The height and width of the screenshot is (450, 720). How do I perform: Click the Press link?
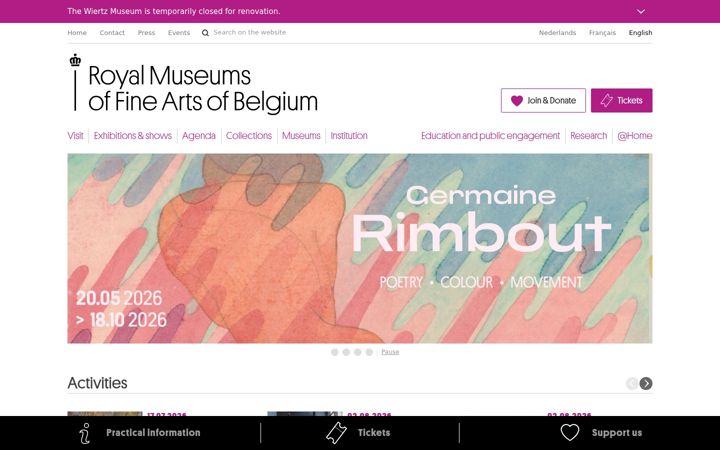coord(146,33)
